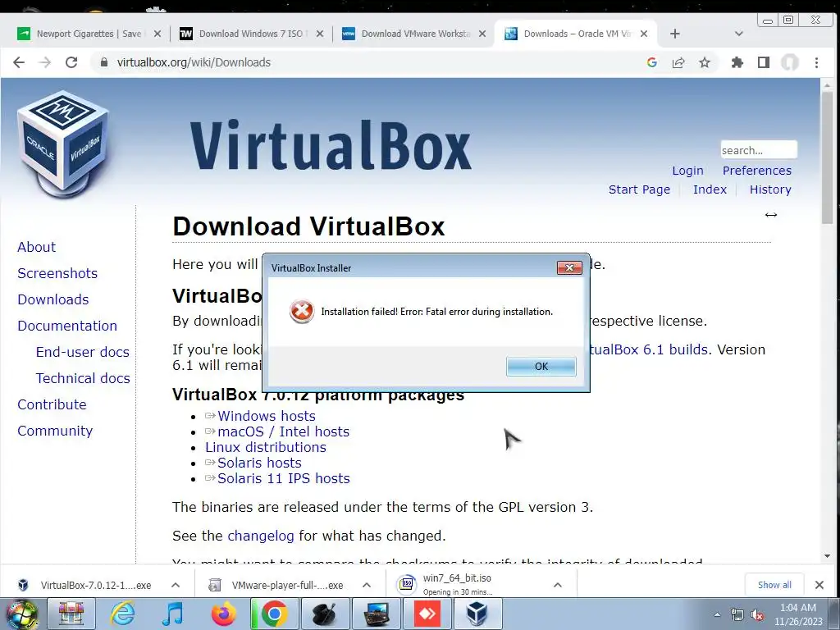Click OK in the VirtualBox Installer dialog

541,367
